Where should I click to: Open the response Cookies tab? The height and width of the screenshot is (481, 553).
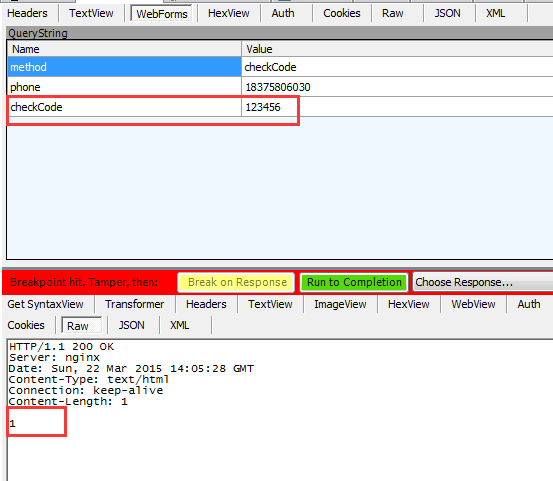click(x=26, y=325)
